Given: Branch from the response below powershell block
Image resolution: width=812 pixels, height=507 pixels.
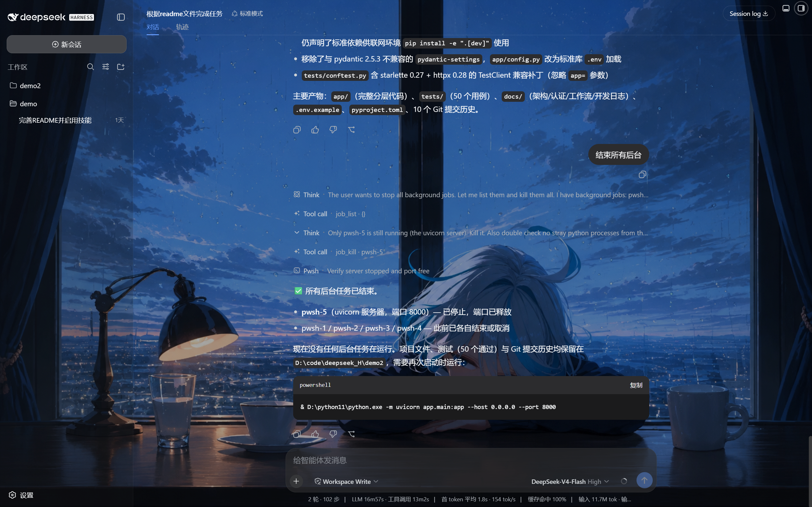Looking at the screenshot, I should (351, 434).
